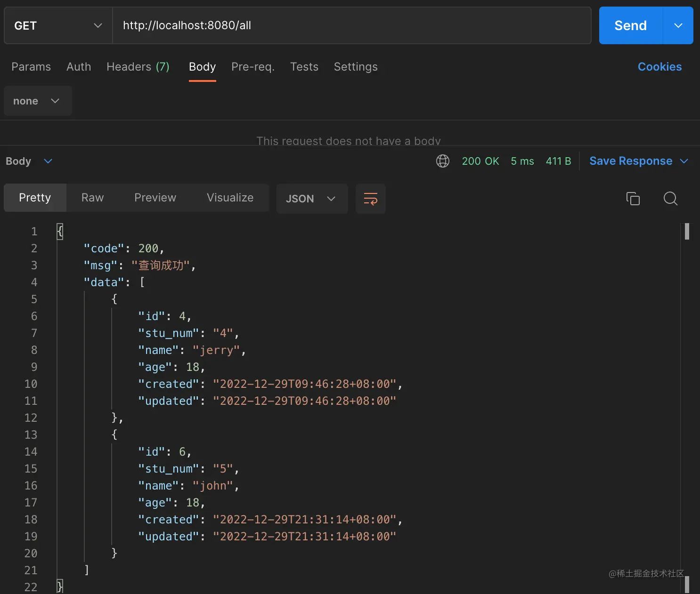Click the request URL field

click(351, 25)
